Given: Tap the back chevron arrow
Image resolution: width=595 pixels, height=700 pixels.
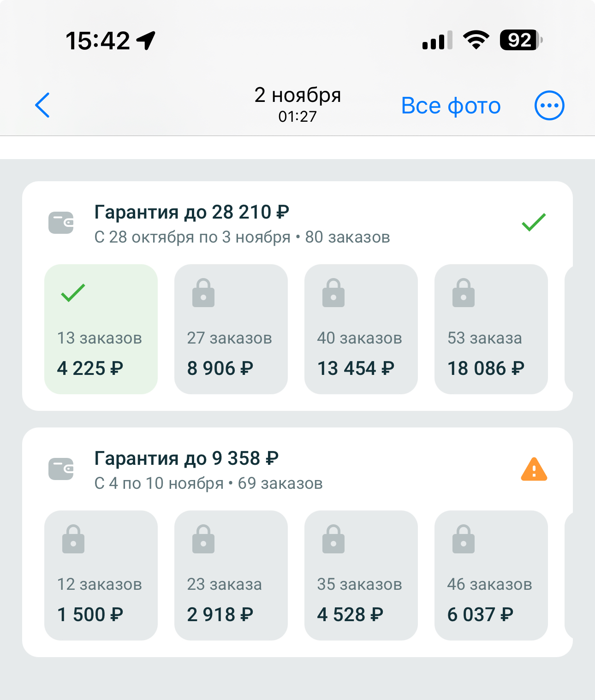Looking at the screenshot, I should (x=42, y=105).
